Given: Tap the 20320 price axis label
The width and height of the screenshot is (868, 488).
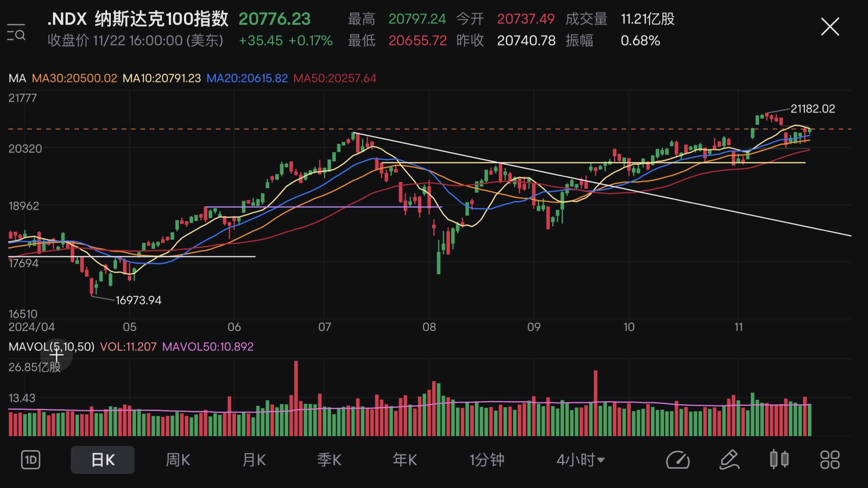Looking at the screenshot, I should pyautogui.click(x=25, y=149).
